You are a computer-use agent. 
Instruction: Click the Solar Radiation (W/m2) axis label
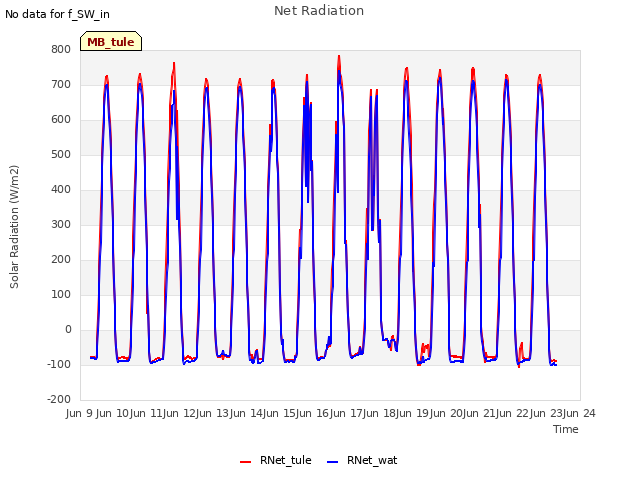[x=14, y=227]
